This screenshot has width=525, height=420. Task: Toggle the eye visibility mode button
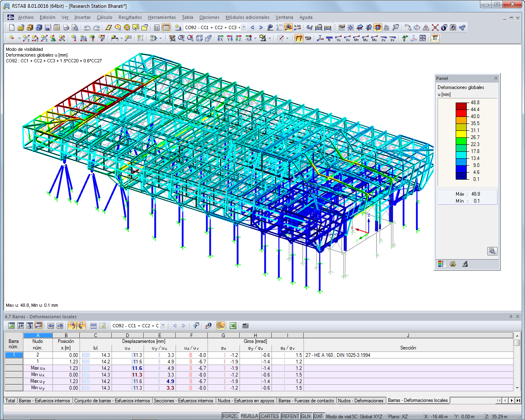288,27
